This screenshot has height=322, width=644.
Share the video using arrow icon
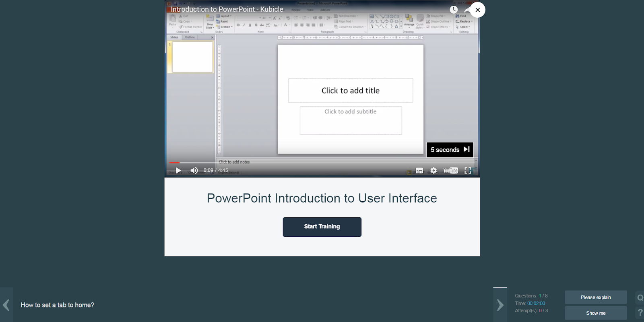pyautogui.click(x=467, y=9)
